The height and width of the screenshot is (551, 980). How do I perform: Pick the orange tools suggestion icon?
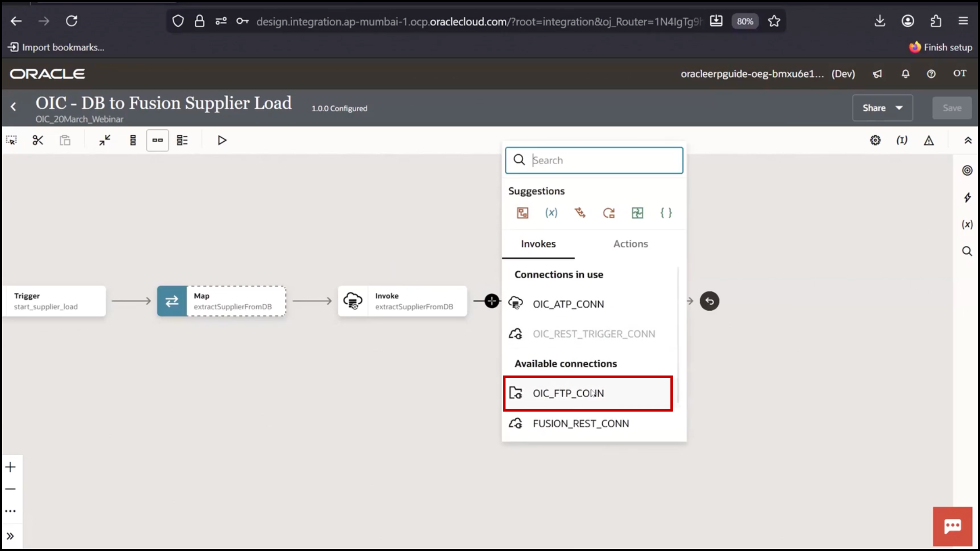coord(580,213)
